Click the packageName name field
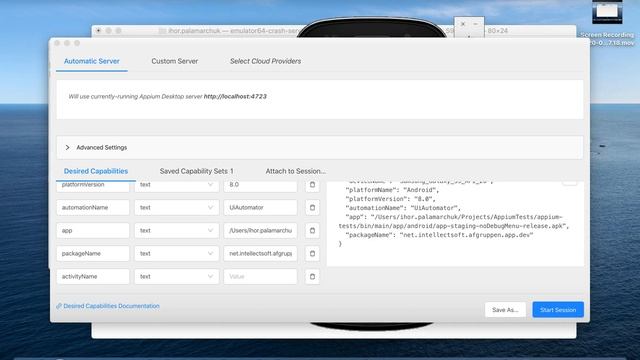 pos(93,253)
